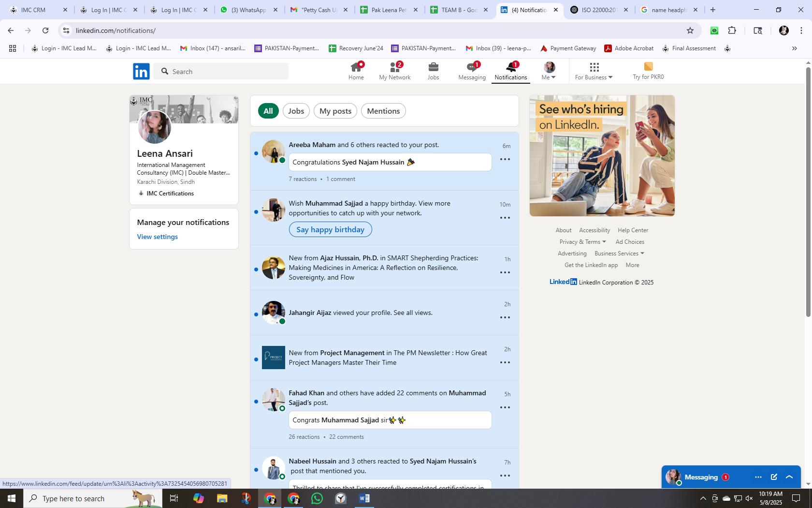Image resolution: width=812 pixels, height=508 pixels.
Task: Open options for Fahad Khan notification
Action: click(x=505, y=407)
